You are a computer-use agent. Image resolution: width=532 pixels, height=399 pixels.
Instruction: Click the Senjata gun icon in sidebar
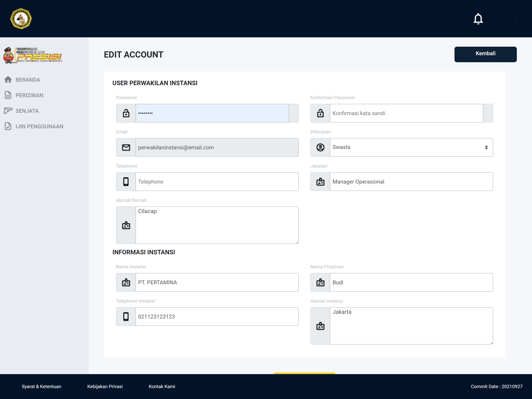pyautogui.click(x=8, y=111)
